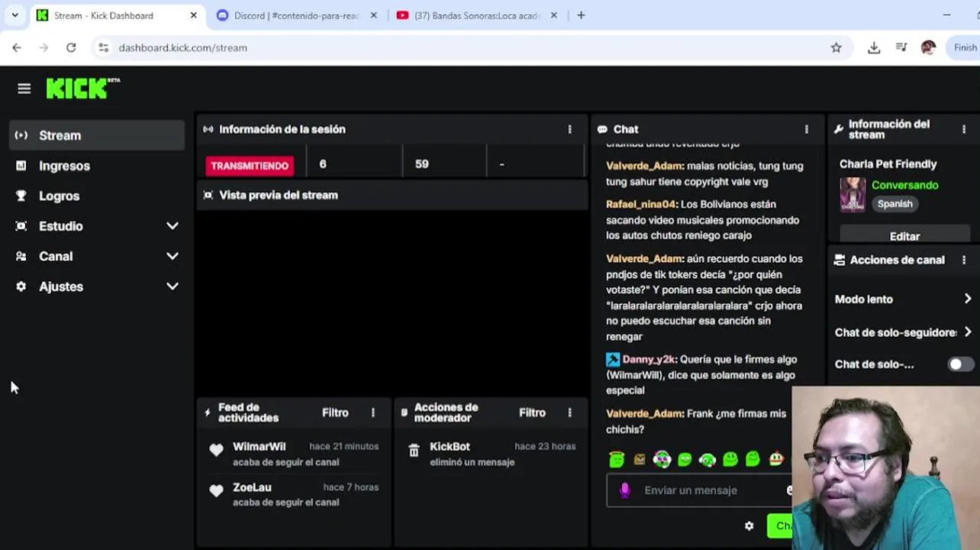This screenshot has height=550, width=980.
Task: Click Danny_y2k username in chat
Action: [x=649, y=359]
